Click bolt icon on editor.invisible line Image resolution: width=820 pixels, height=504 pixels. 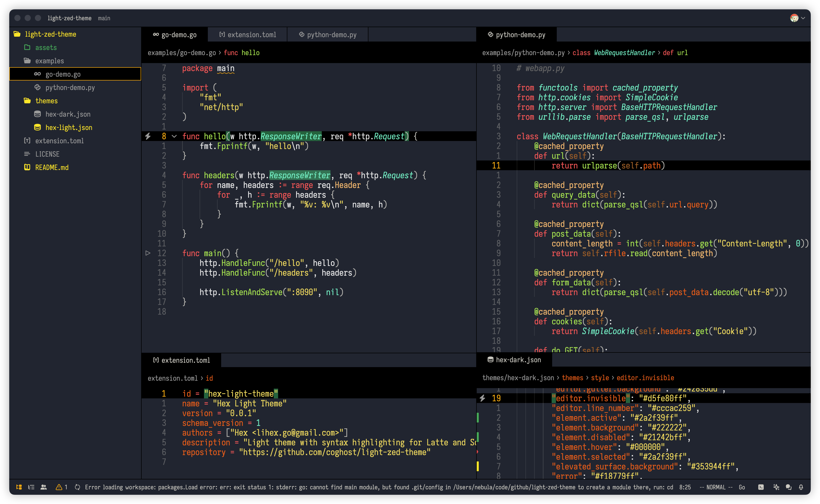[482, 398]
